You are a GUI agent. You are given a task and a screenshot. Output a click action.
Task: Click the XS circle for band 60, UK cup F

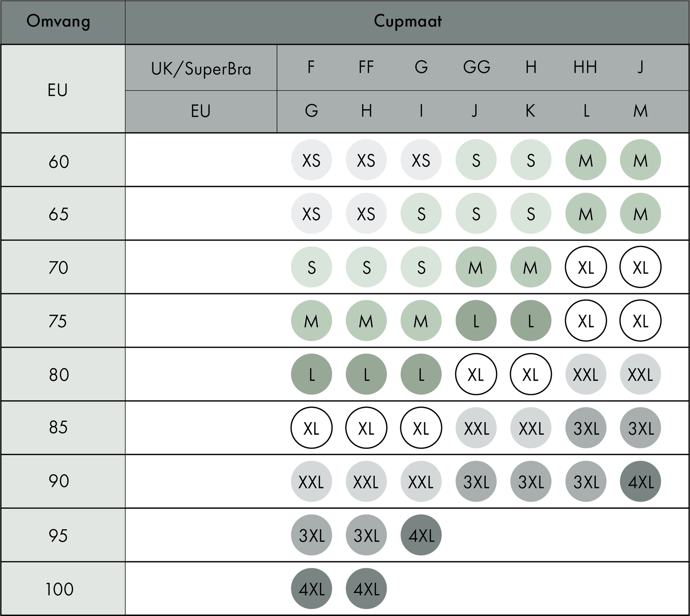pyautogui.click(x=311, y=160)
